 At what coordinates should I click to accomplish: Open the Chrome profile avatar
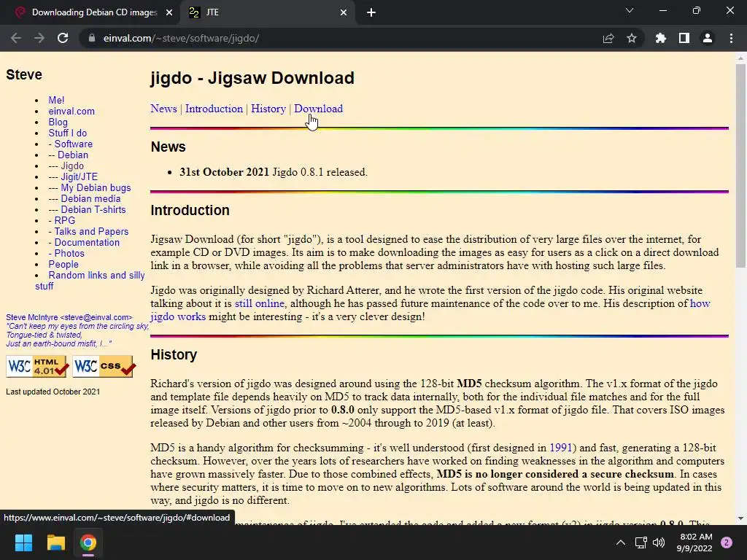pyautogui.click(x=708, y=38)
